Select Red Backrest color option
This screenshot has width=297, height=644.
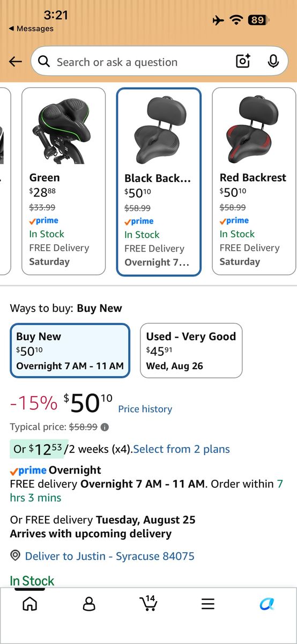point(254,181)
